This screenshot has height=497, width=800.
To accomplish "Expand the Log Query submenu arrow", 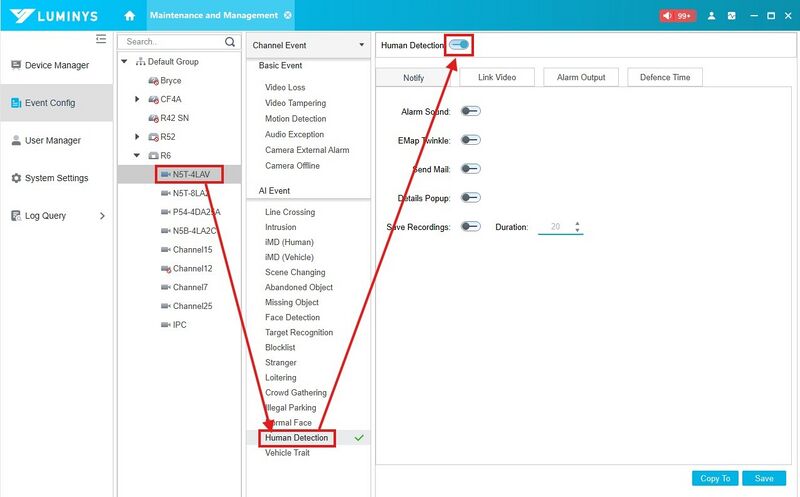I will point(102,216).
